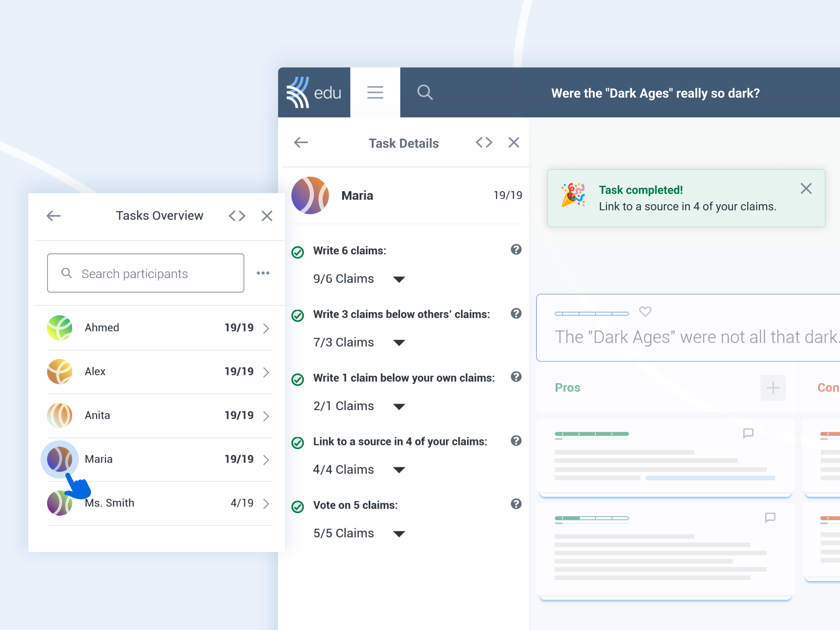The width and height of the screenshot is (840, 630).
Task: Click the progress bar on the visible claim card
Action: coord(591,312)
